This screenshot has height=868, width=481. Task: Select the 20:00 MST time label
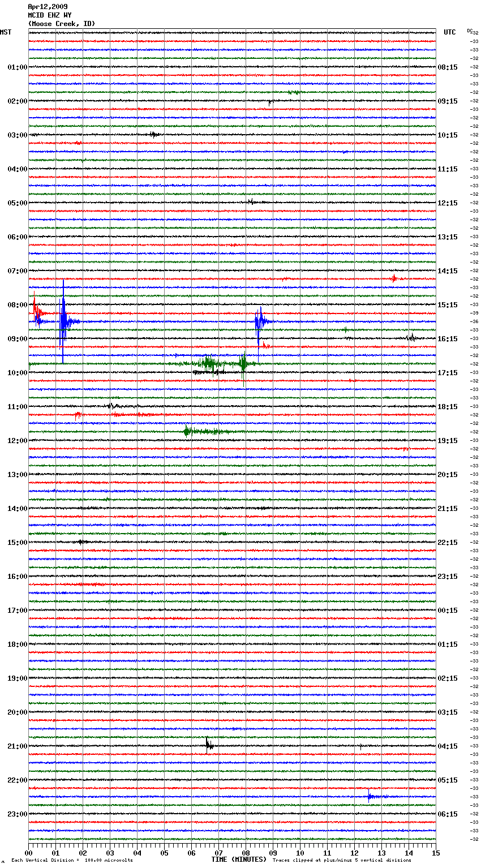(x=17, y=712)
